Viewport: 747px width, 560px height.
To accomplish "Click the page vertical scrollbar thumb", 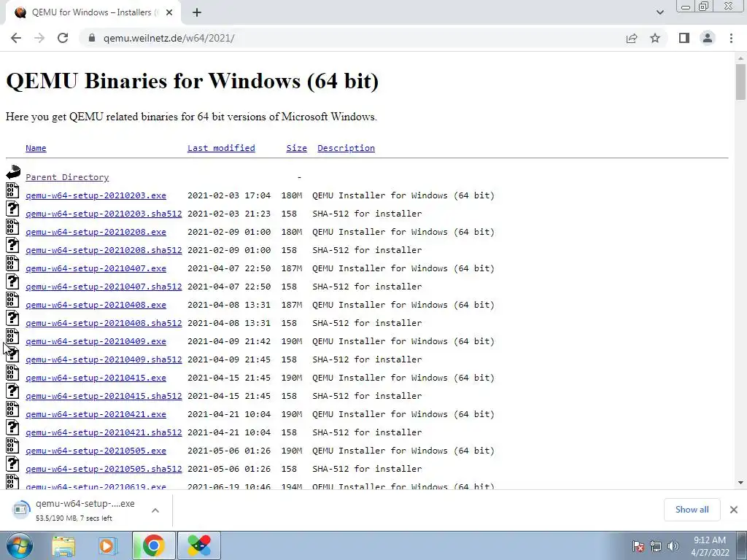I will point(740,82).
